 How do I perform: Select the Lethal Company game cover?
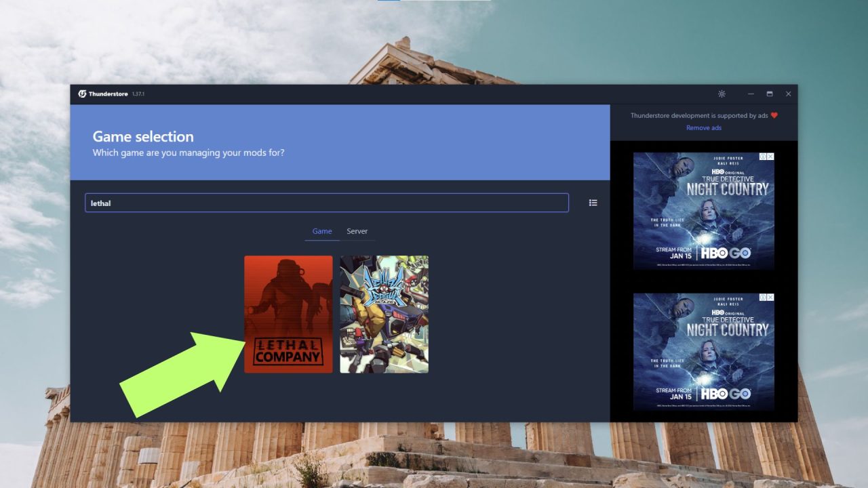click(288, 314)
